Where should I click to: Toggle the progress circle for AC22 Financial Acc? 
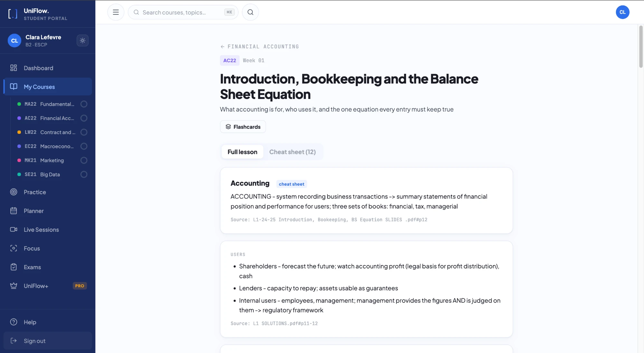pyautogui.click(x=84, y=118)
